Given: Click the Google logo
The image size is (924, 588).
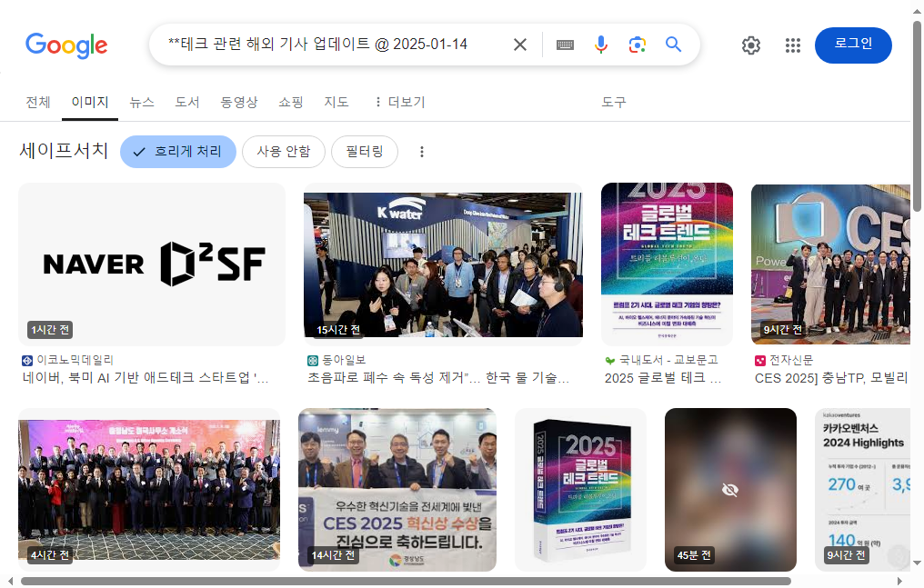Looking at the screenshot, I should point(66,45).
